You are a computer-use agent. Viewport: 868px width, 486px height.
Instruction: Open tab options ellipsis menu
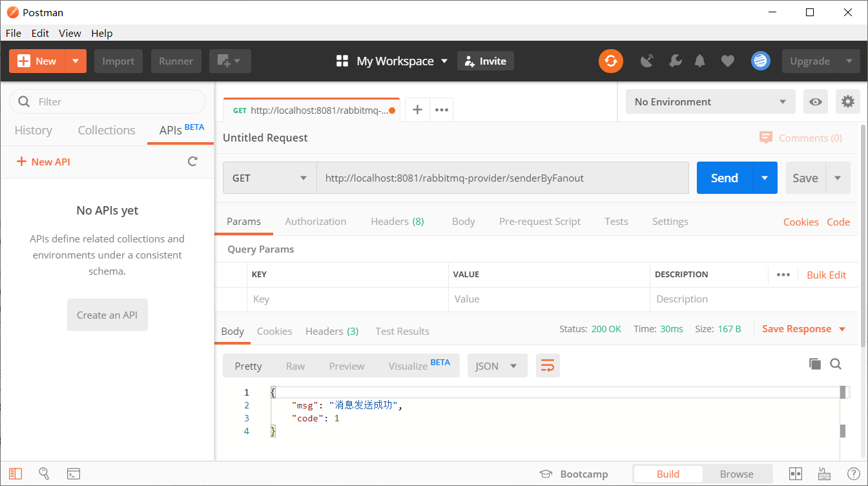[x=442, y=110]
